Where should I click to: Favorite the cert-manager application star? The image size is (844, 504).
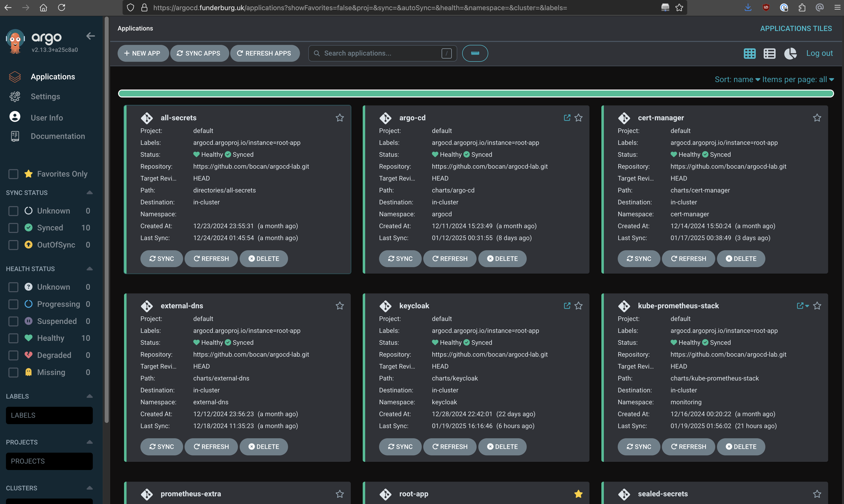tap(817, 118)
